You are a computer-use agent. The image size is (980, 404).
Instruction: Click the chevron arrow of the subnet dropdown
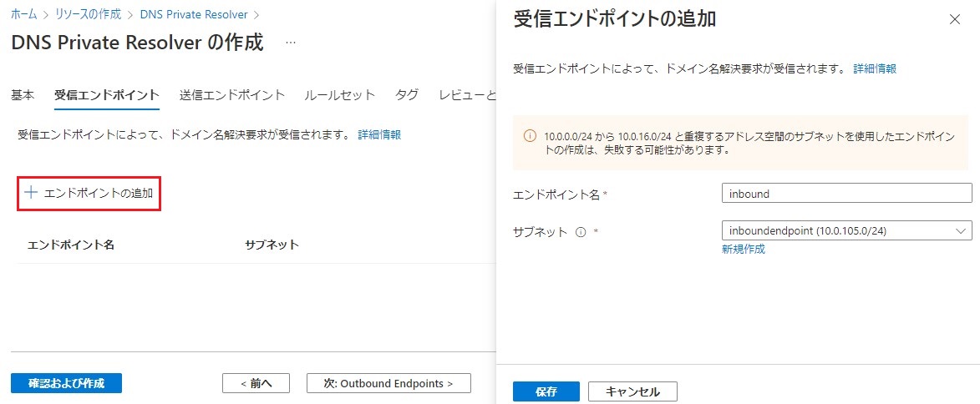coord(961,230)
